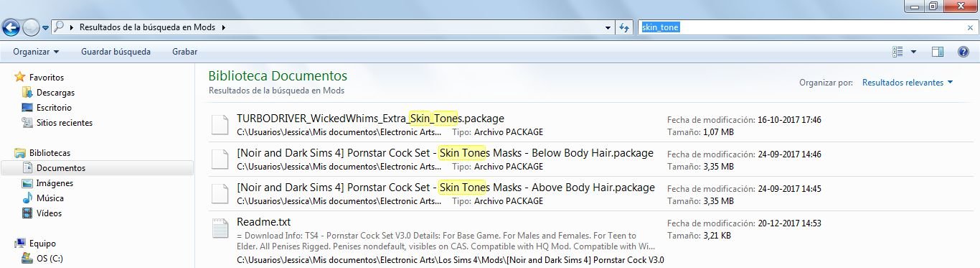Open Escritorio in the sidebar
This screenshot has width=980, height=268.
54,107
